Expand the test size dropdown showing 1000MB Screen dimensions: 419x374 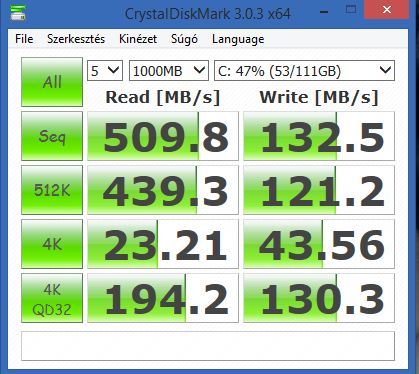pos(169,71)
